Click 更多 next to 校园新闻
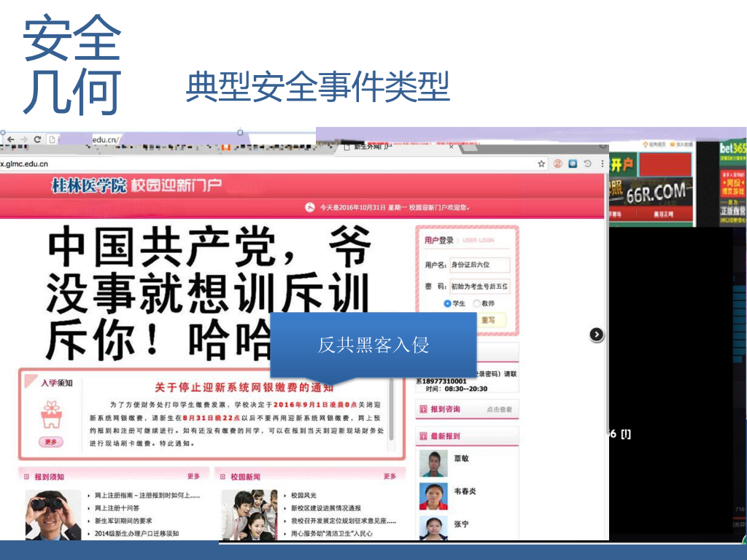The width and height of the screenshot is (747, 560). (390, 476)
